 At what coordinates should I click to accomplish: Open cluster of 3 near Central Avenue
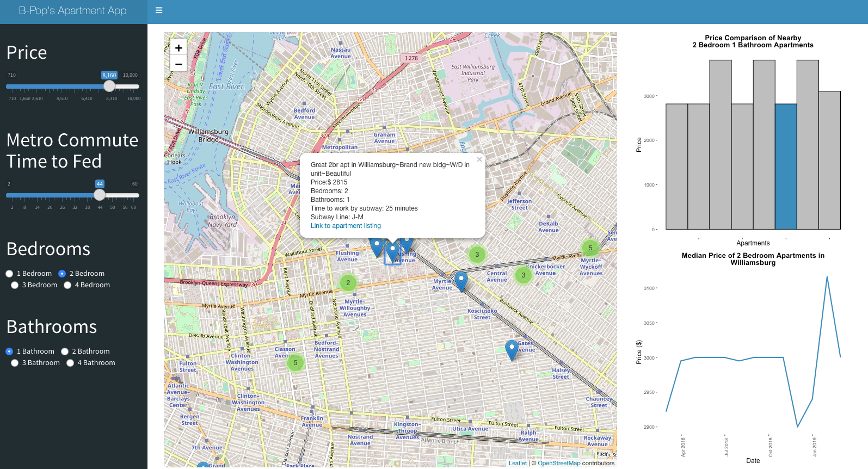524,275
